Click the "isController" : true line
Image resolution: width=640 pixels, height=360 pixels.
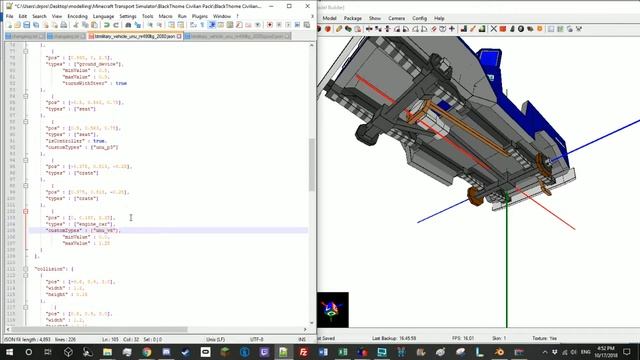pyautogui.click(x=76, y=141)
